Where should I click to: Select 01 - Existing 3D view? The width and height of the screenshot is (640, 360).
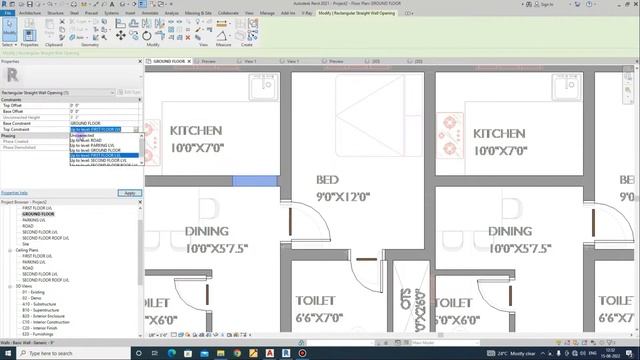33,292
